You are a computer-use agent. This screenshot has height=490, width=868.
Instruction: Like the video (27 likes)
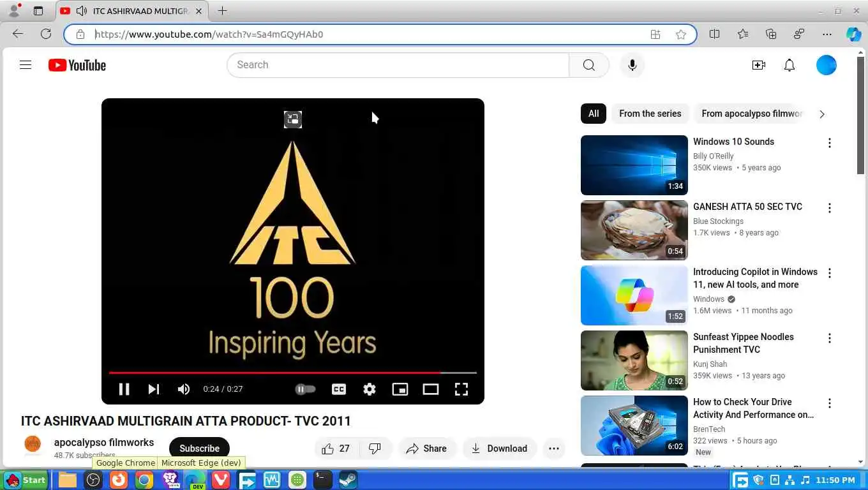(336, 449)
